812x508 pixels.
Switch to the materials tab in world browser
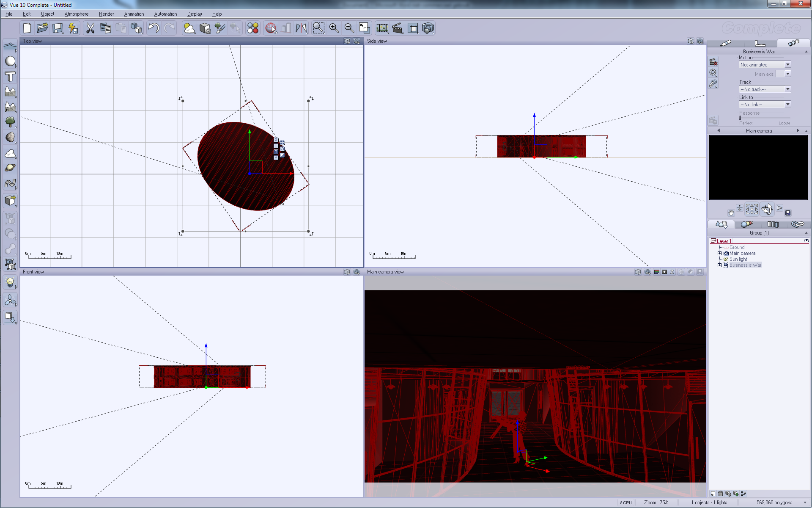pos(747,224)
